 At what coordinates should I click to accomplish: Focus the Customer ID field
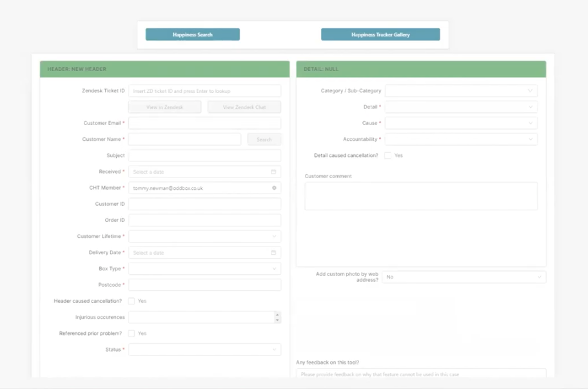205,204
